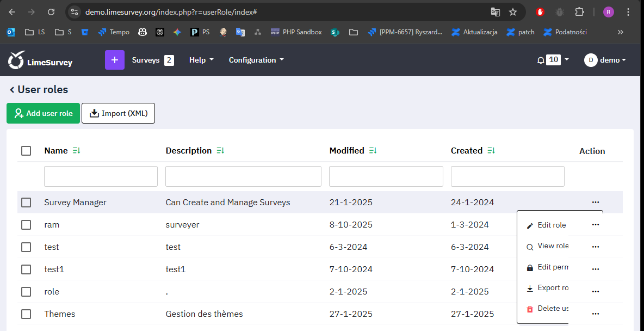
Task: Click the Name filter input field
Action: [x=101, y=176]
